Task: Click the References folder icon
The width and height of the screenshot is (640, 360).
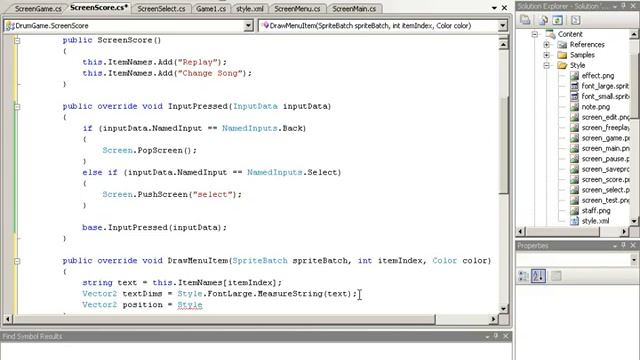Action: [562, 44]
